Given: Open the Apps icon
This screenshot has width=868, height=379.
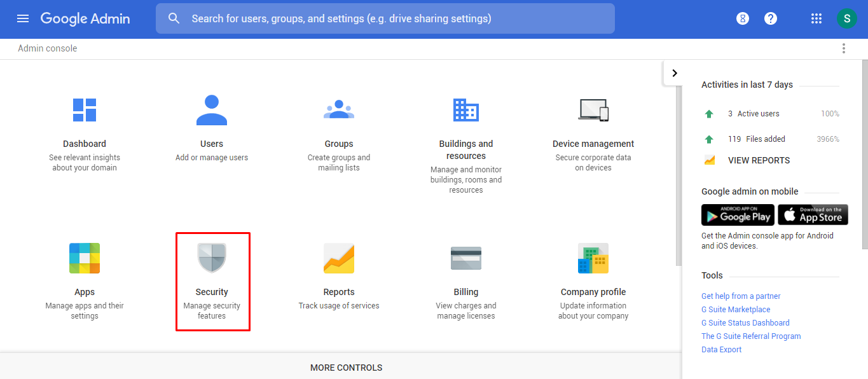Looking at the screenshot, I should [85, 258].
